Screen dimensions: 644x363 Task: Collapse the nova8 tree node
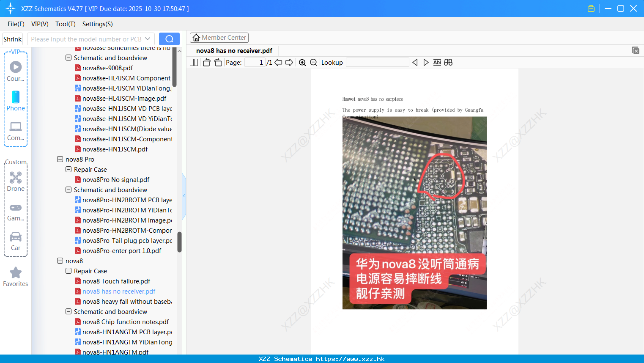(x=60, y=261)
